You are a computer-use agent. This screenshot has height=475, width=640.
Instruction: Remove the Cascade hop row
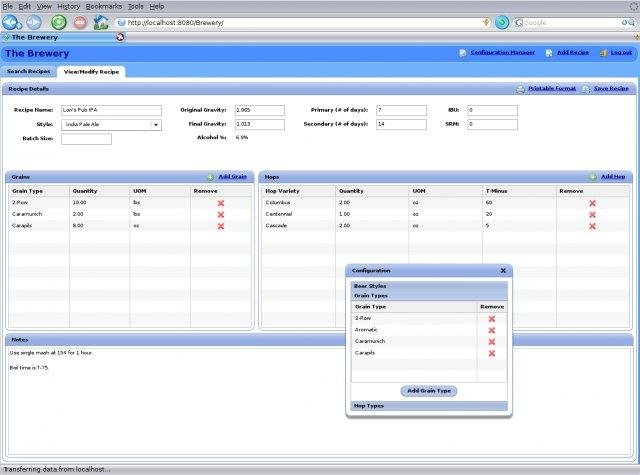(592, 226)
